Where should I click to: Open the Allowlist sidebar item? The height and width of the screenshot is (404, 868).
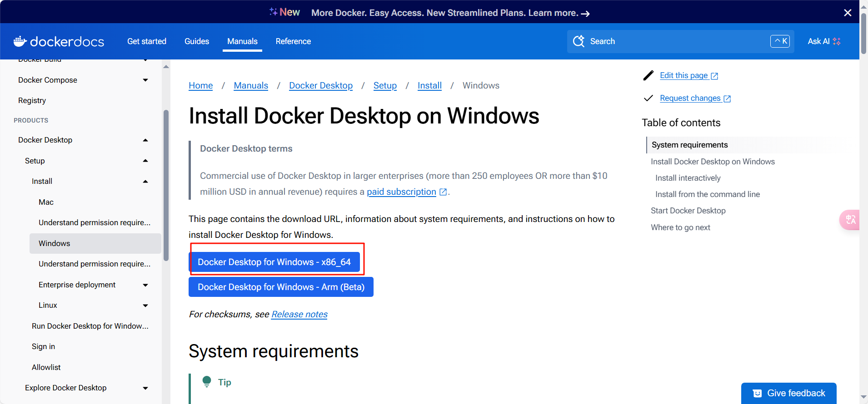(46, 367)
